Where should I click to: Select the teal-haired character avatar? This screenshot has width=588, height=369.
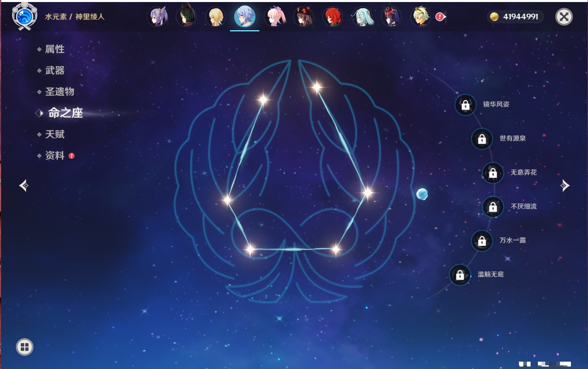pyautogui.click(x=362, y=17)
